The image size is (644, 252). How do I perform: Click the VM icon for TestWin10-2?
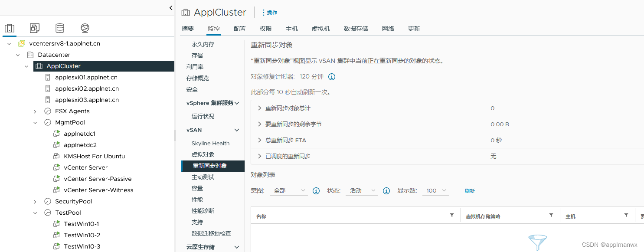click(56, 235)
